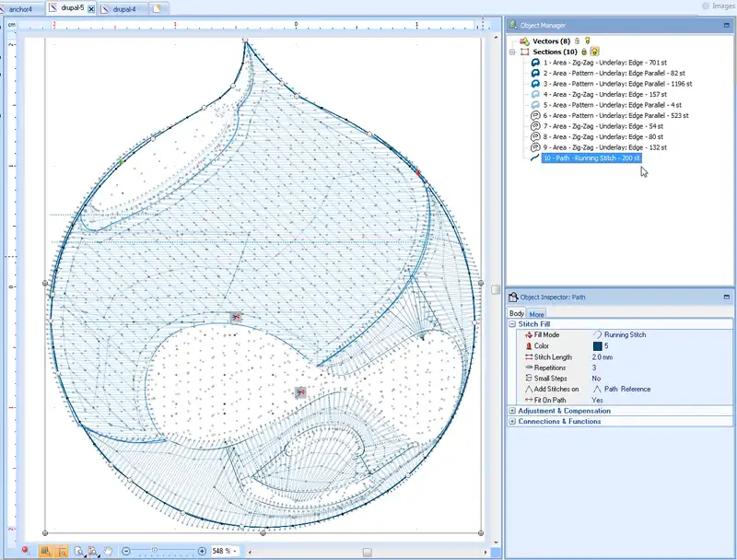Click the Stitch Length value 2.0 mm

[603, 356]
